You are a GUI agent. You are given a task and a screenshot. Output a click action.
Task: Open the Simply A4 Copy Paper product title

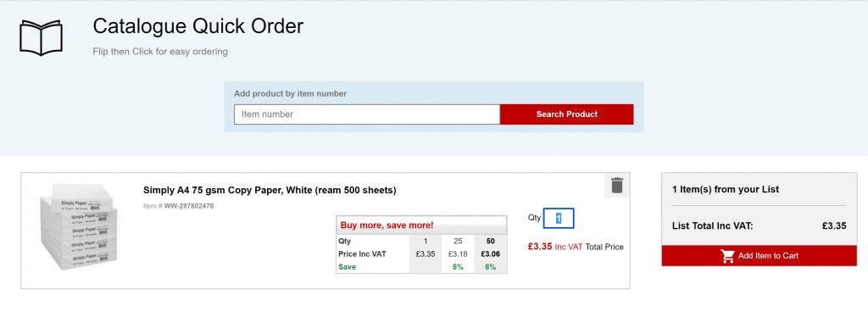tap(270, 191)
